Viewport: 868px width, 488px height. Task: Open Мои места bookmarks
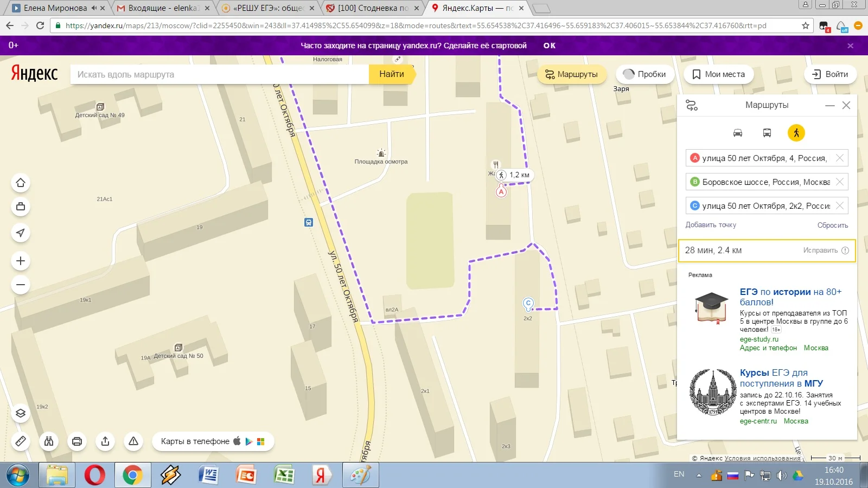tap(718, 74)
